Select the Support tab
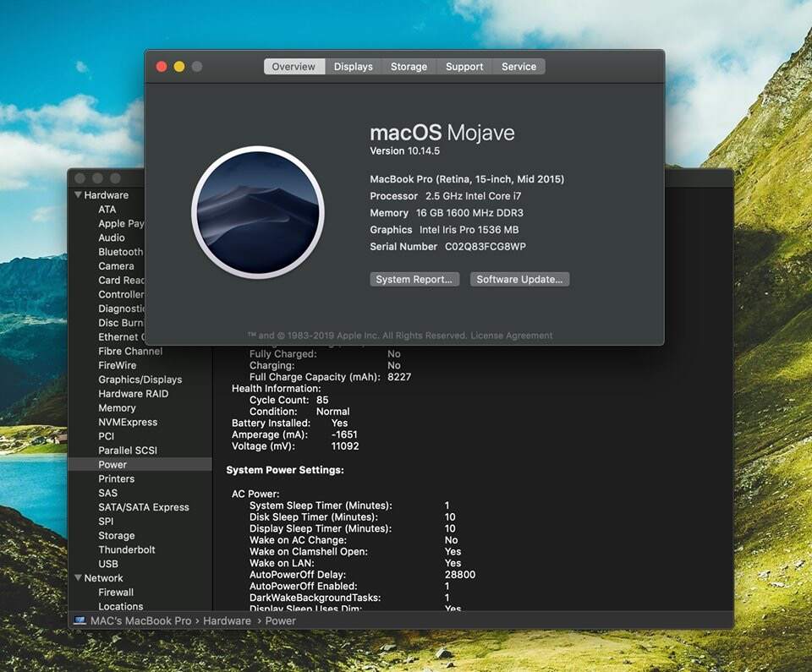812x672 pixels. click(464, 67)
